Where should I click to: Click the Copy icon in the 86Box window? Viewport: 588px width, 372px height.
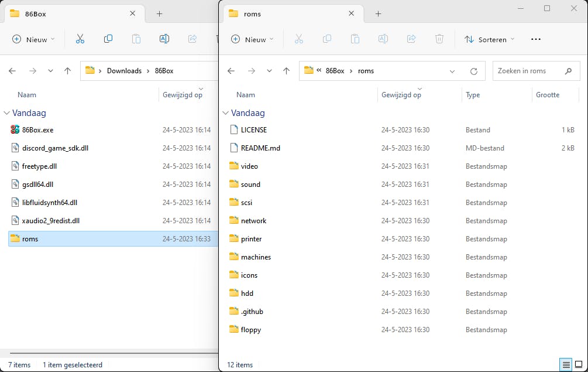[x=108, y=39]
